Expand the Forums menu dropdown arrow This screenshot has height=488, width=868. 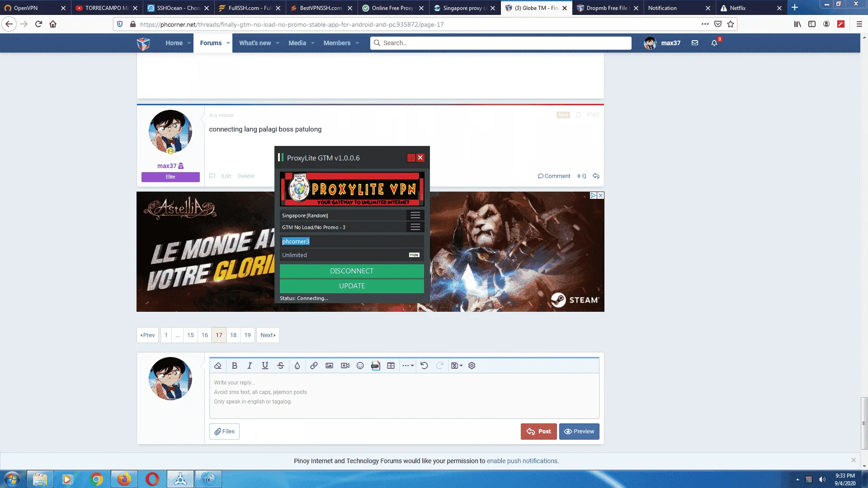228,43
